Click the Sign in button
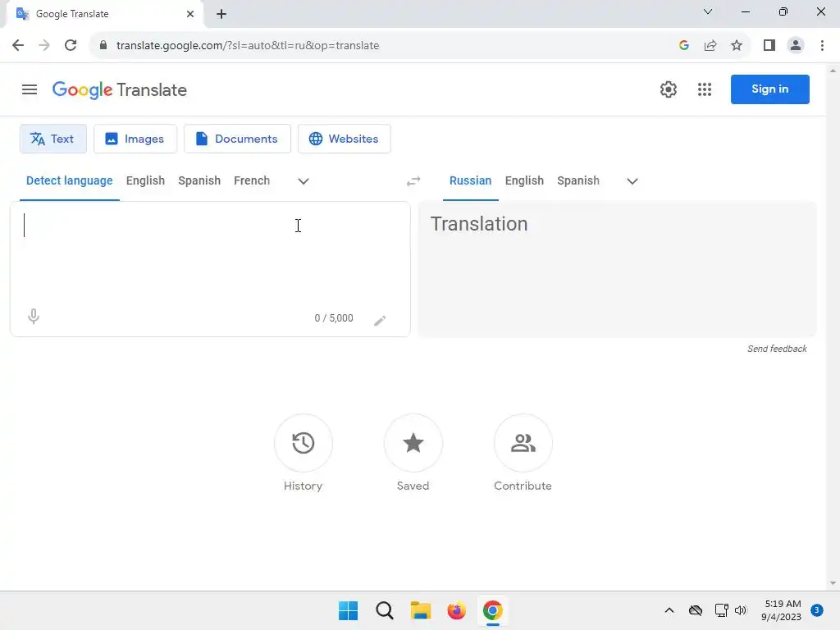 click(x=769, y=89)
